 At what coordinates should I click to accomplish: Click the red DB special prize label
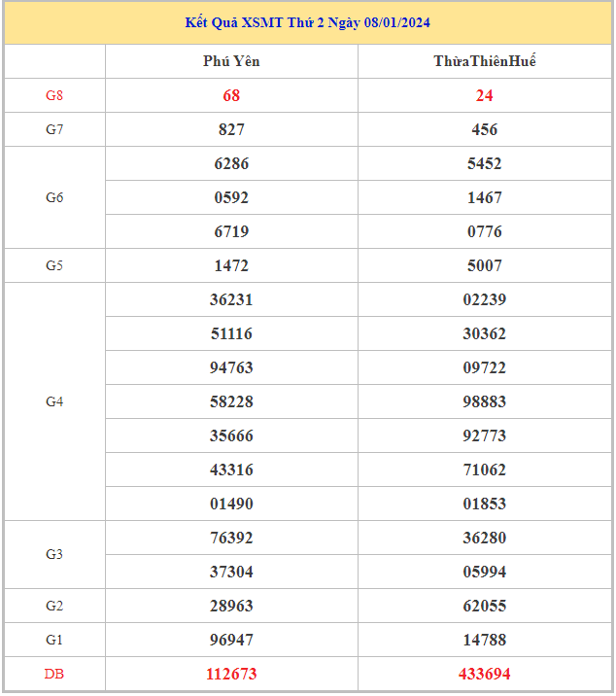pos(54,674)
